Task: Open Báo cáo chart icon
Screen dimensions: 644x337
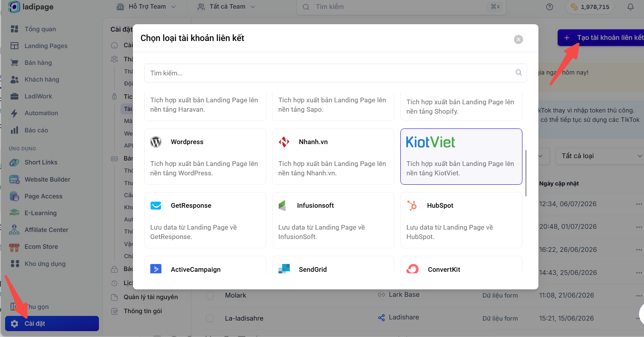Action: coord(14,130)
